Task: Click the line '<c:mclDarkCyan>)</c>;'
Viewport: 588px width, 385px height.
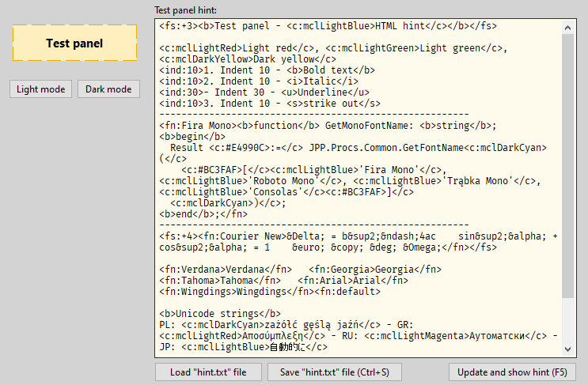Action: [x=228, y=203]
